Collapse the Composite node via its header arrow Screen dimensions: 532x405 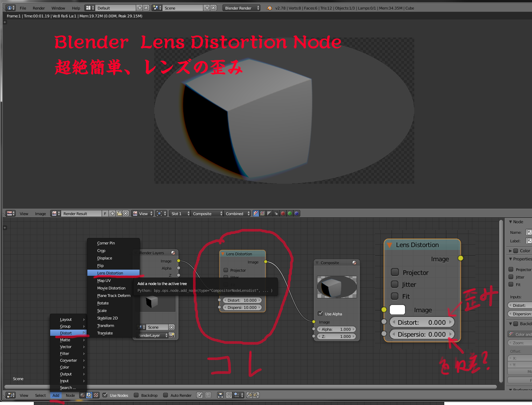click(316, 262)
